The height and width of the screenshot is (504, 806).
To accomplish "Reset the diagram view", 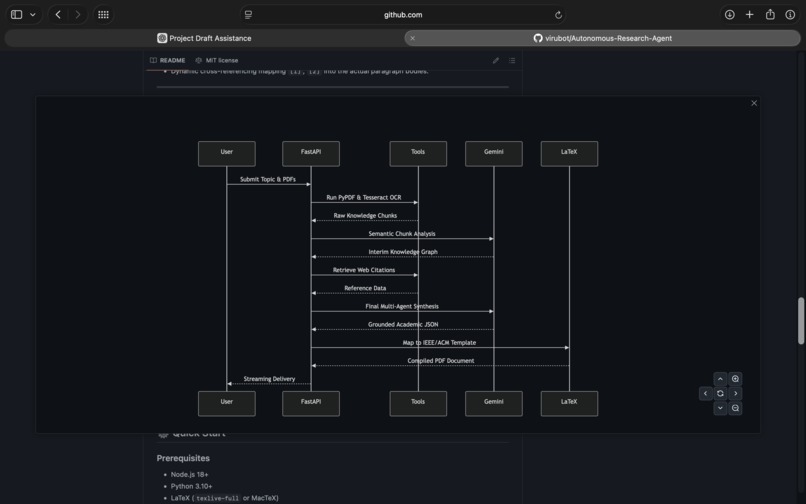I will (720, 393).
